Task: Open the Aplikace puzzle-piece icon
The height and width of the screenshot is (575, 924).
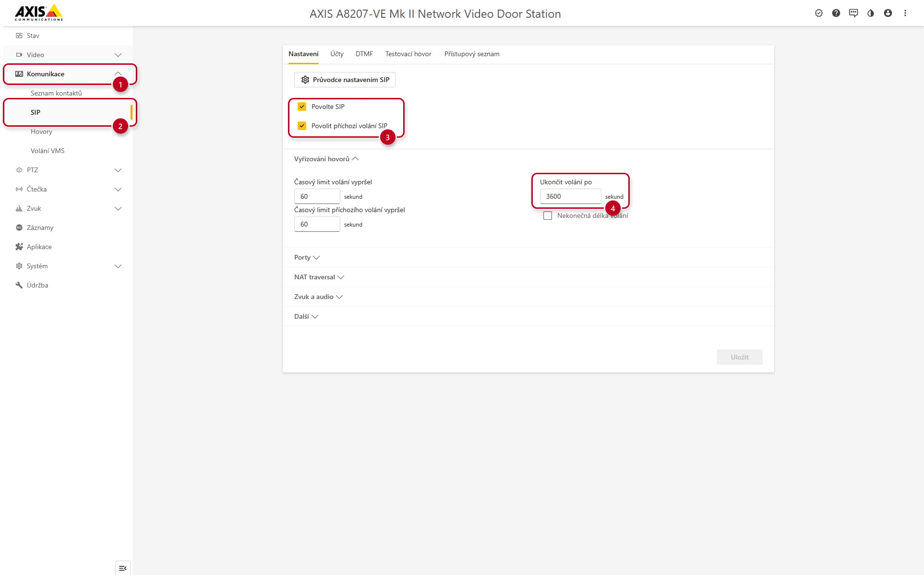Action: pyautogui.click(x=19, y=247)
